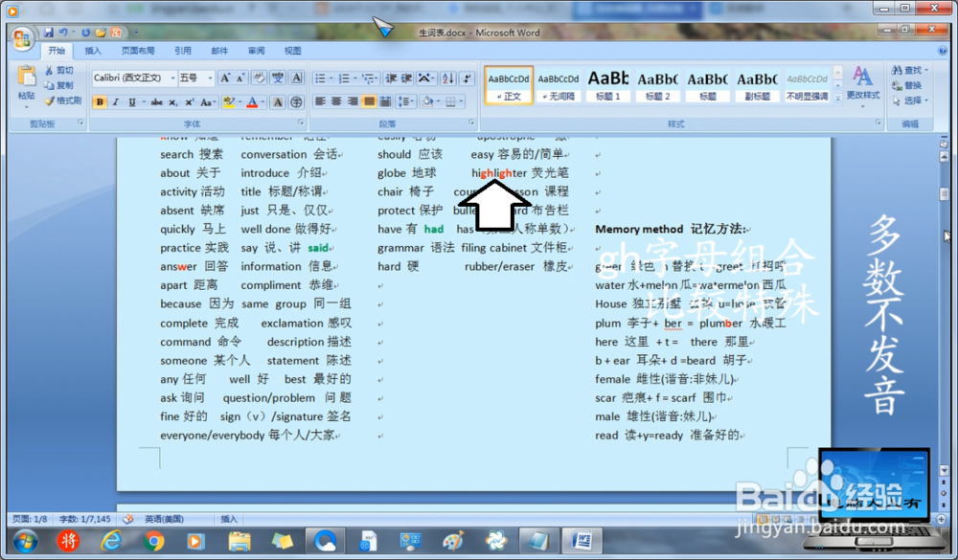Screen dimensions: 958x560
Task: Switch to the 视图 (View) tab
Action: tap(292, 51)
